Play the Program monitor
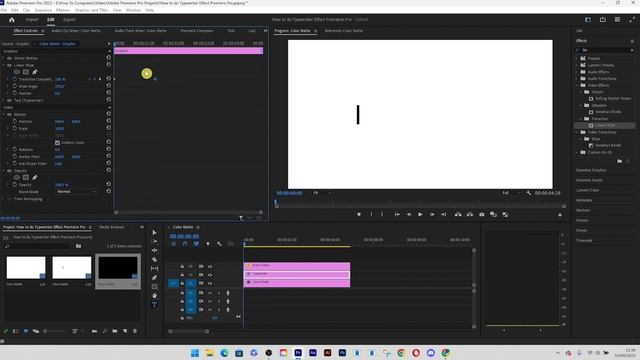The width and height of the screenshot is (640, 360). pos(420,214)
